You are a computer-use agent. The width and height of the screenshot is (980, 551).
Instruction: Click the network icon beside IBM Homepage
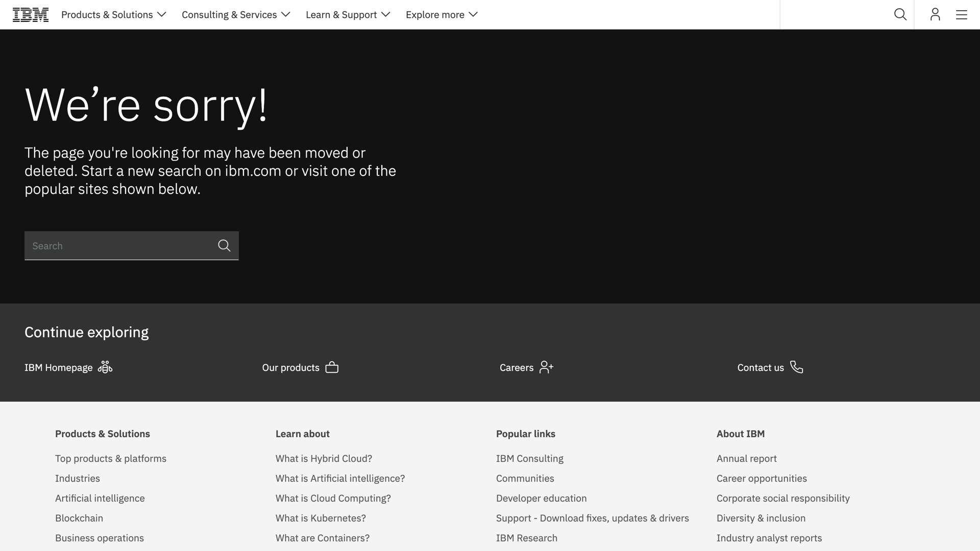(105, 367)
